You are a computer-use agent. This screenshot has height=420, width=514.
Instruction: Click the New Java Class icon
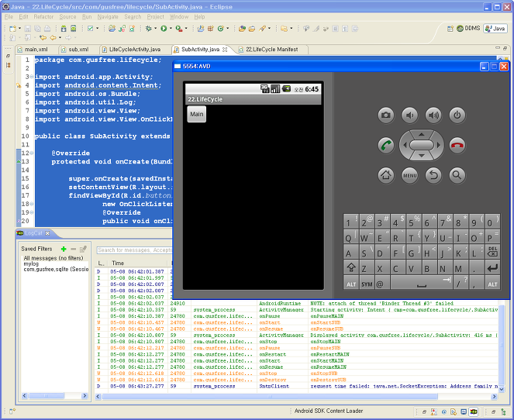[221, 29]
